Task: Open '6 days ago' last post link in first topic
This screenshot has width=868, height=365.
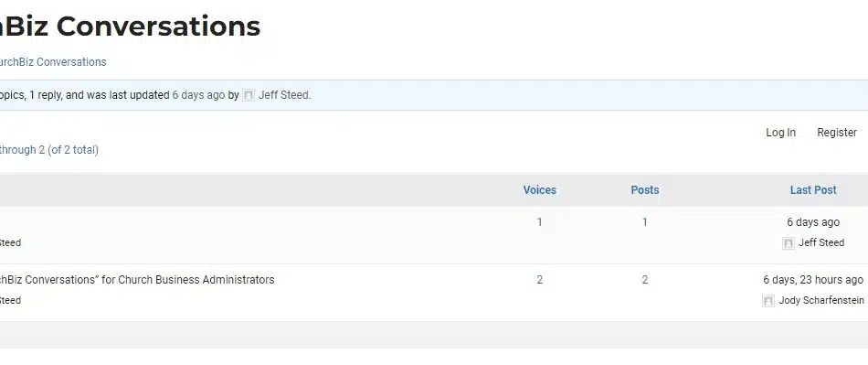Action: pos(813,222)
